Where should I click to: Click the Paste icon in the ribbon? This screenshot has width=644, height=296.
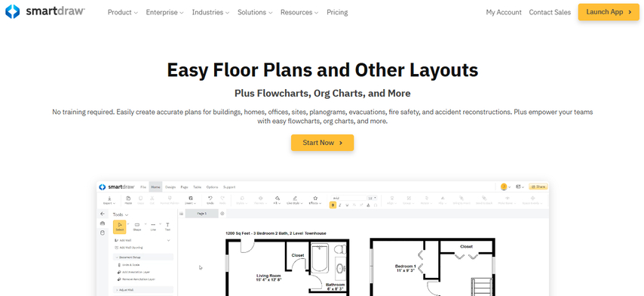128,200
